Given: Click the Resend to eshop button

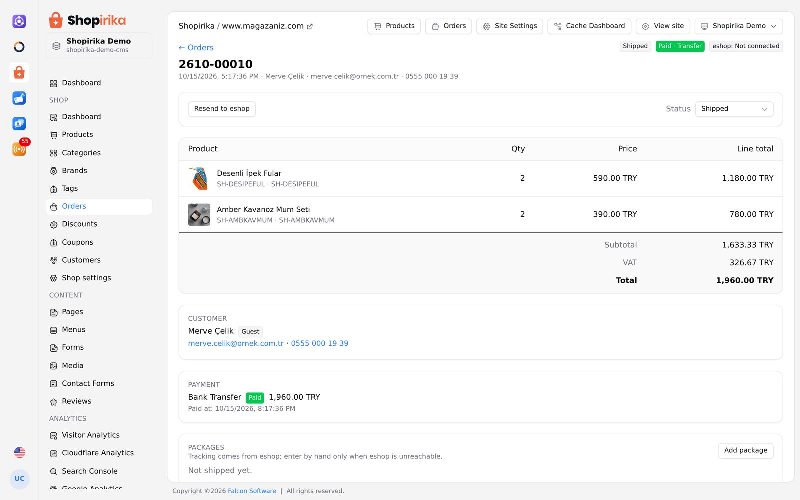Looking at the screenshot, I should [222, 109].
